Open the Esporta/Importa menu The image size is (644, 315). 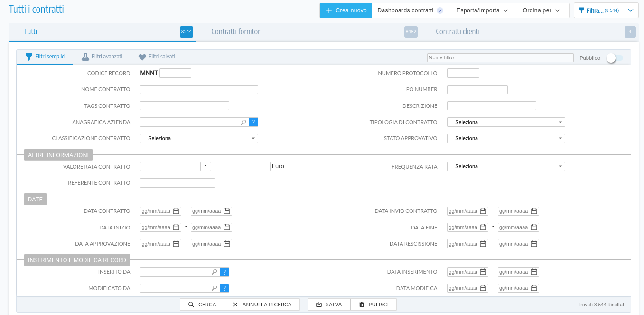pos(482,10)
